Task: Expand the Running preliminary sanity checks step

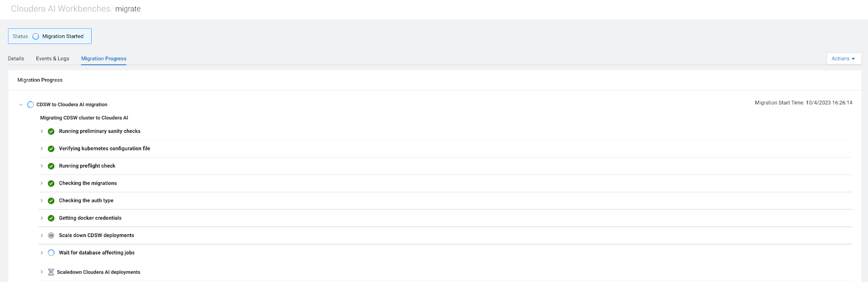Action: click(x=42, y=131)
